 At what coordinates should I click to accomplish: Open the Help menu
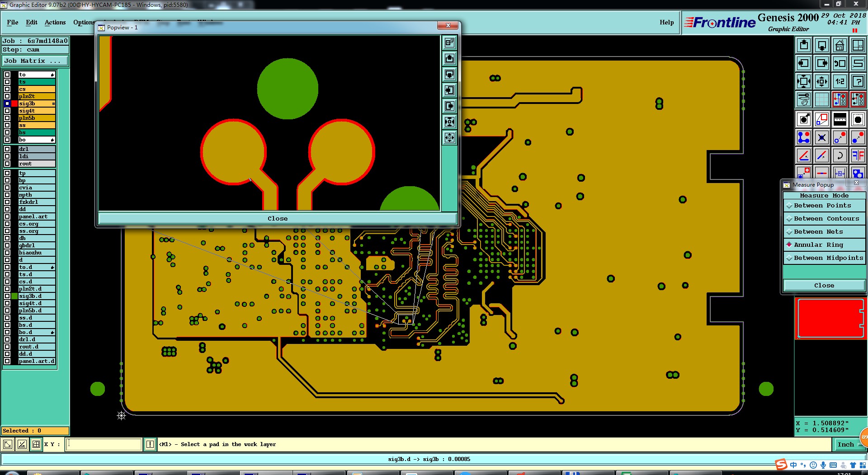(666, 22)
